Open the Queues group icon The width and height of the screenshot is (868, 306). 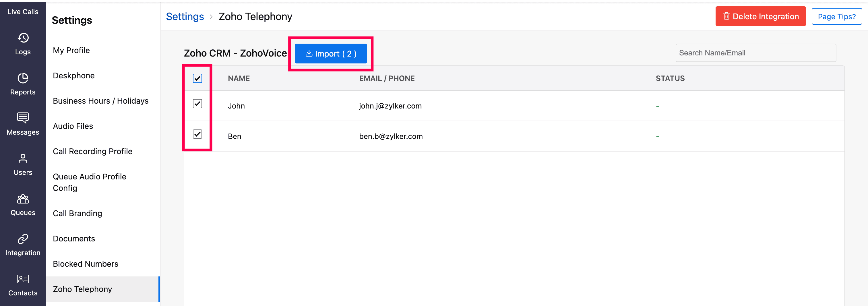(x=23, y=199)
